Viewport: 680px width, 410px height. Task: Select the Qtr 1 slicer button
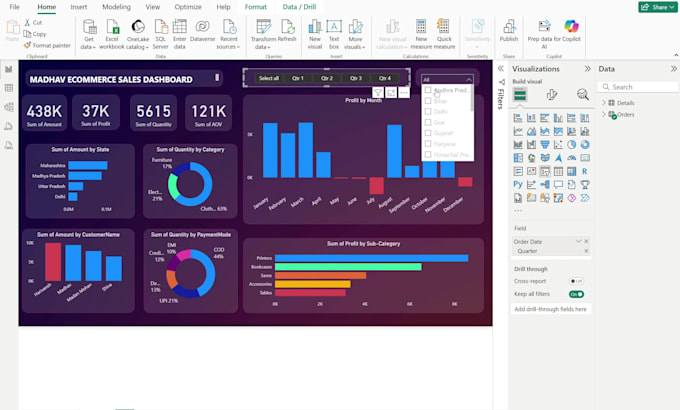pos(298,78)
